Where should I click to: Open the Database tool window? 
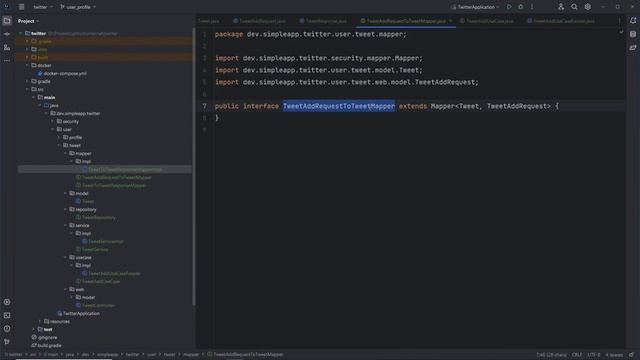pyautogui.click(x=633, y=34)
